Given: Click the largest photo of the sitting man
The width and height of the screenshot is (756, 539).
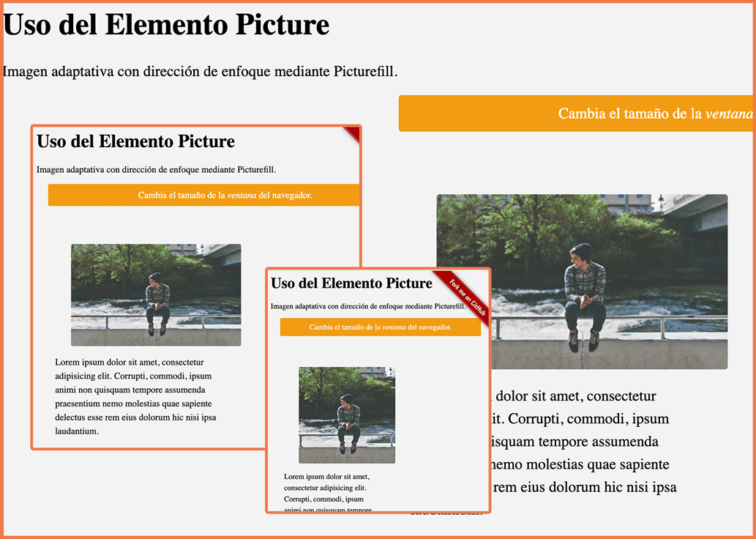Looking at the screenshot, I should click(582, 281).
